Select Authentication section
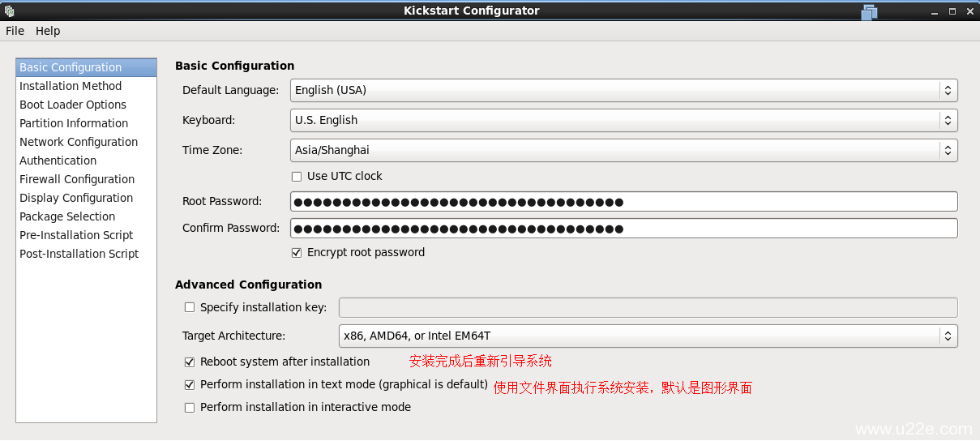The height and width of the screenshot is (441, 980). point(86,161)
